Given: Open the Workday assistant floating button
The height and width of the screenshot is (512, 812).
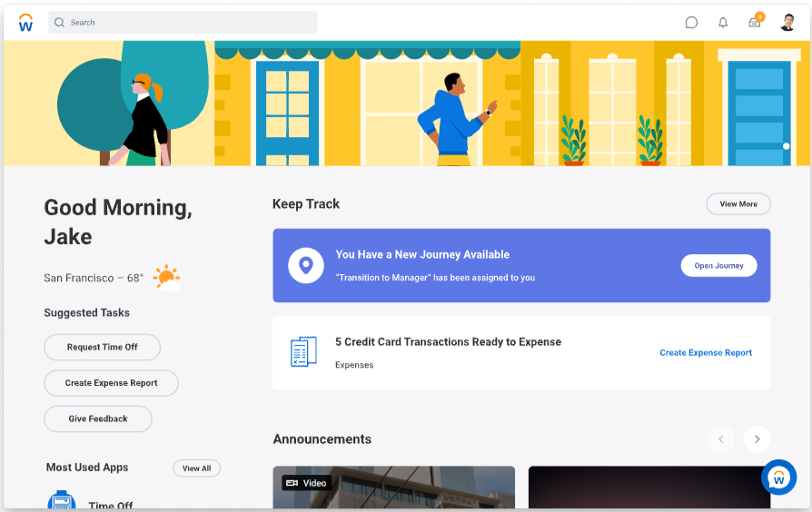Looking at the screenshot, I should click(779, 478).
